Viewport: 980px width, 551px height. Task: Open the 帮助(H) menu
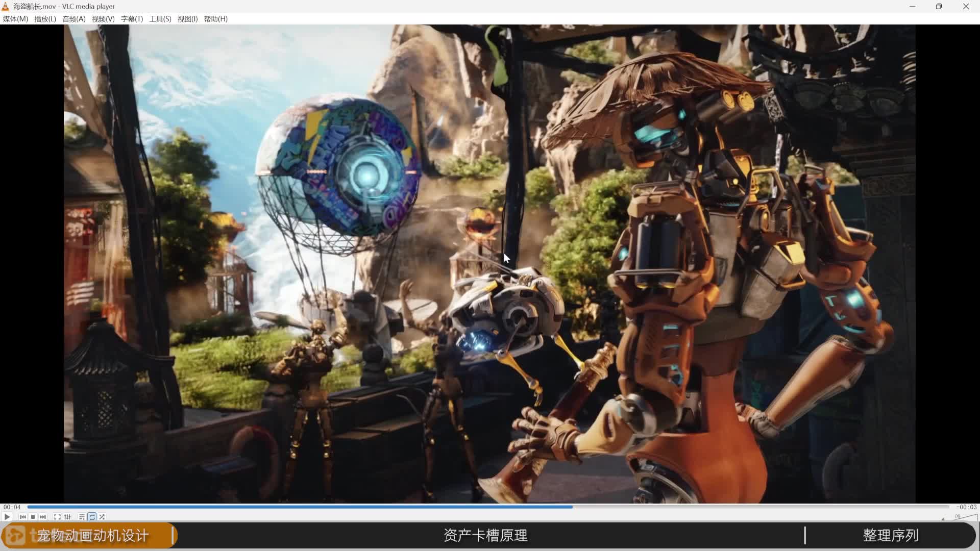[x=216, y=19]
